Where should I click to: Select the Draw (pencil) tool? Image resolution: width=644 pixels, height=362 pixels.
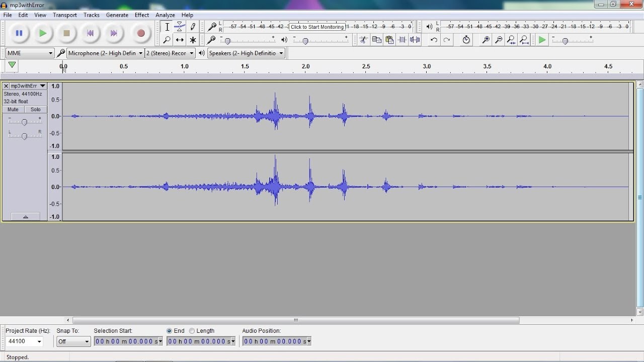pos(192,27)
